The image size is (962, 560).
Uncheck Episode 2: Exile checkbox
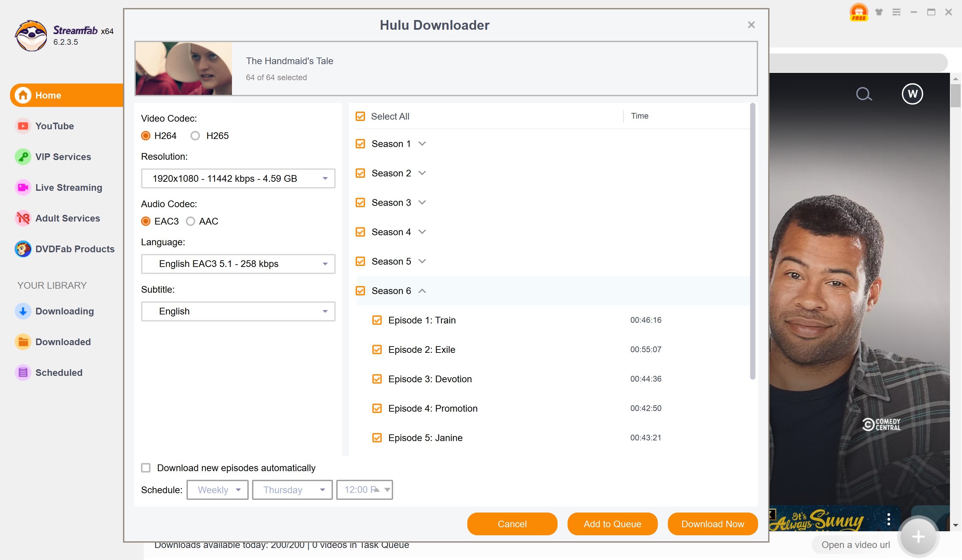pos(377,349)
